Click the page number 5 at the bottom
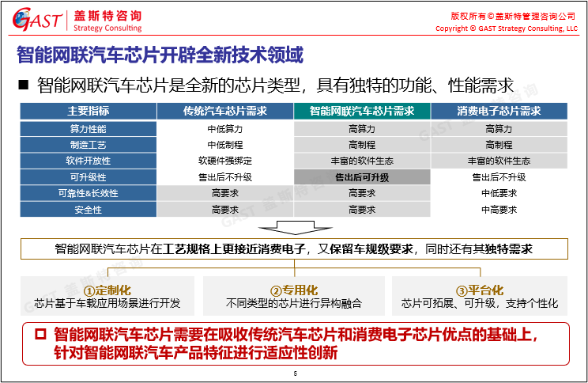 pyautogui.click(x=294, y=374)
